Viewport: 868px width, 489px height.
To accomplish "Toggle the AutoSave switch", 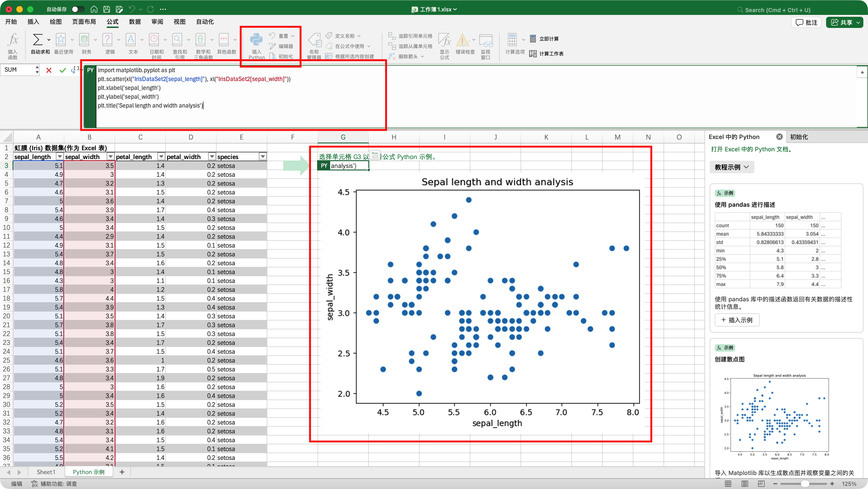I will tap(78, 9).
